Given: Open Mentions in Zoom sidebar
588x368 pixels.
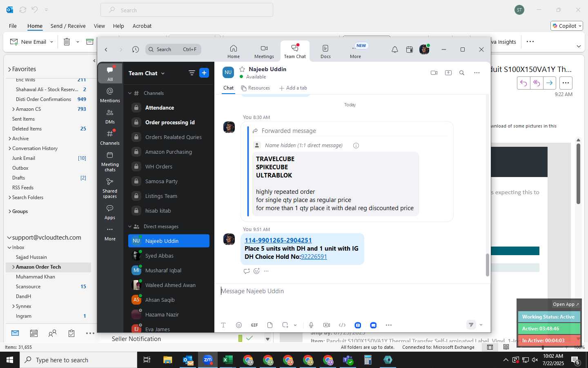Looking at the screenshot, I should (x=110, y=94).
